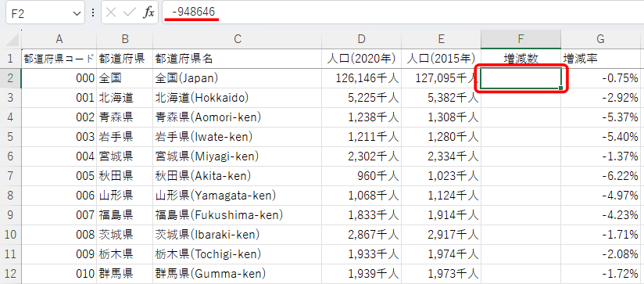Screen dimensions: 644x284
Task: Select column A header
Action: point(59,39)
